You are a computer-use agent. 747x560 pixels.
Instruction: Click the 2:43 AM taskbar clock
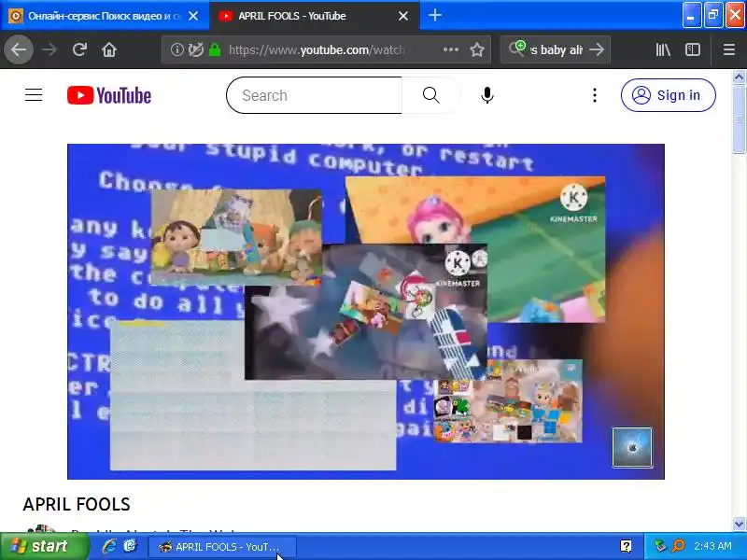(x=712, y=546)
